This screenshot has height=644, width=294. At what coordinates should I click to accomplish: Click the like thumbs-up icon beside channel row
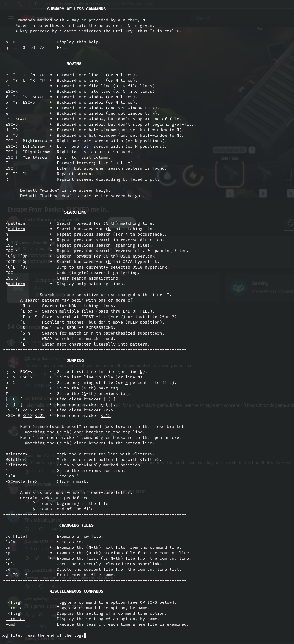(290, 223)
